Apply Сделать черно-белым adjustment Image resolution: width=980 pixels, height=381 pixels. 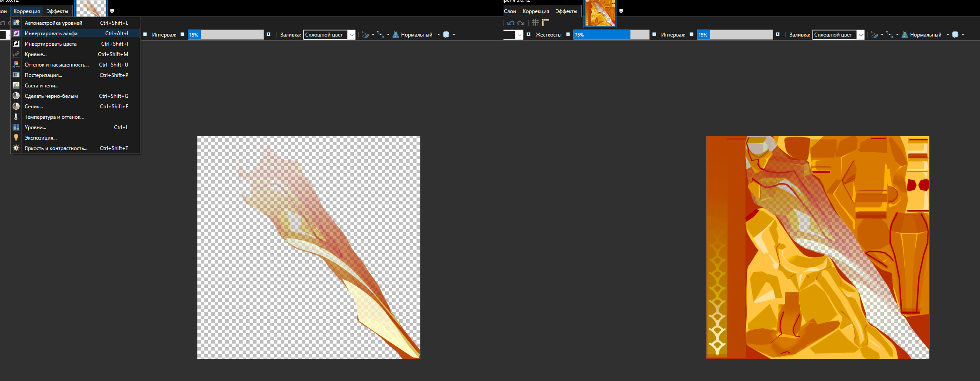tap(76, 96)
